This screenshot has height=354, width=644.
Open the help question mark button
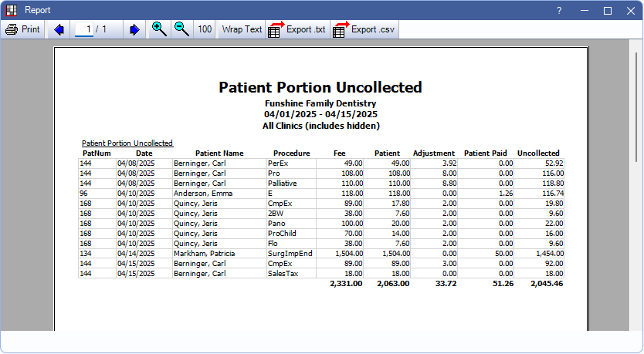coord(559,10)
